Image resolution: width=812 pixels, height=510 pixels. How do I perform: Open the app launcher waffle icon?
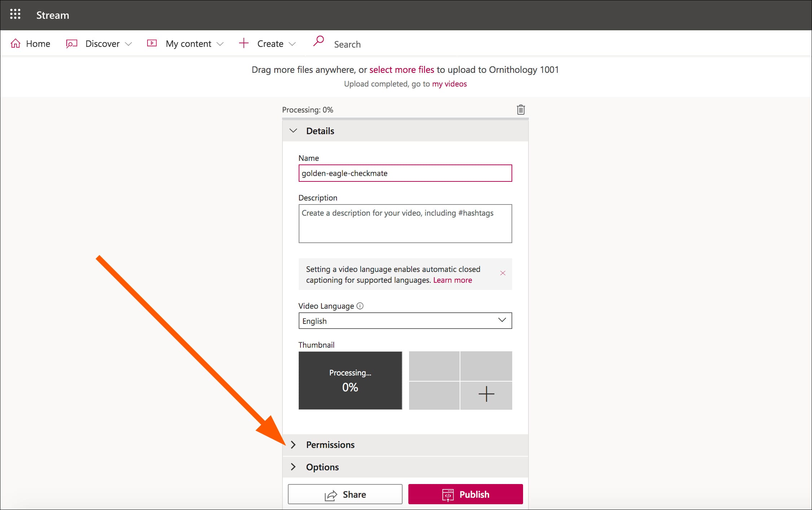pos(15,14)
